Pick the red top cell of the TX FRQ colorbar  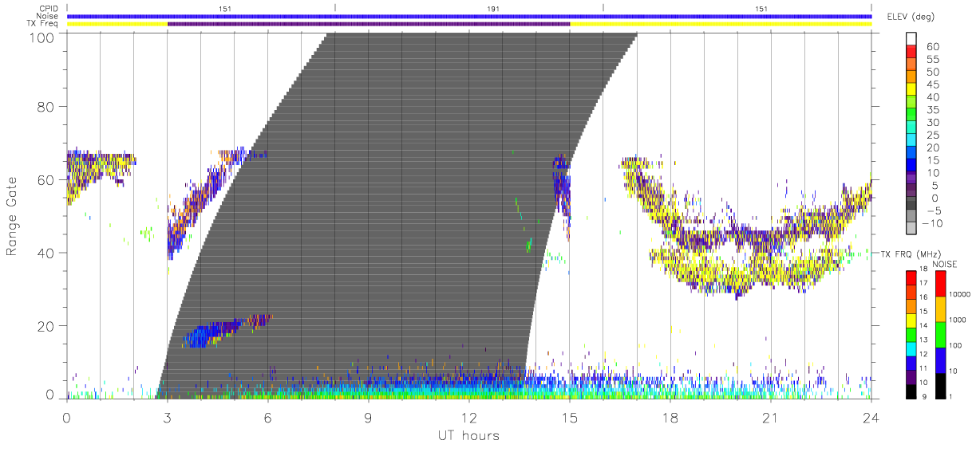(911, 277)
